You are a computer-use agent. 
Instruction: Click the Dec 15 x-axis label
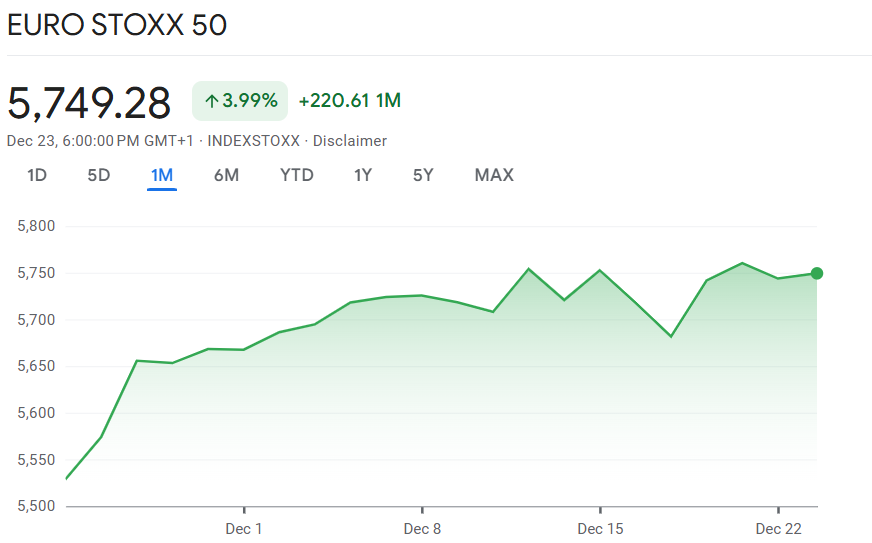tap(600, 528)
